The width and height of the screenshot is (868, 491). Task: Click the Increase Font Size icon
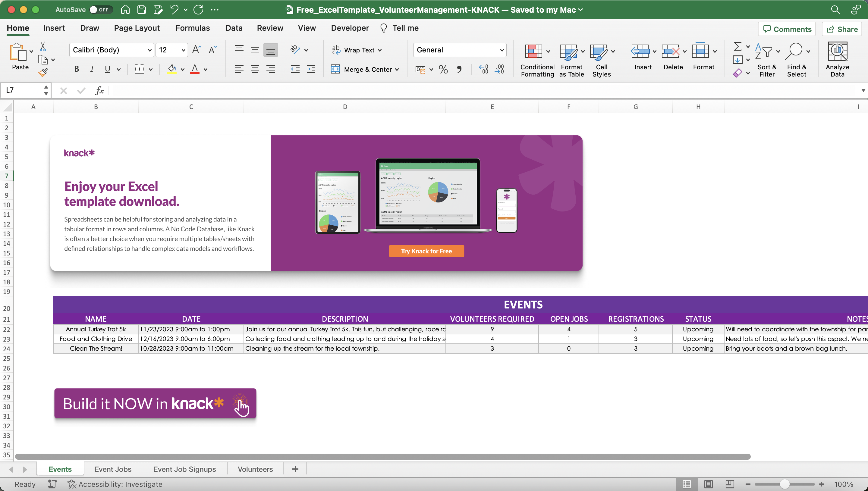tap(196, 50)
